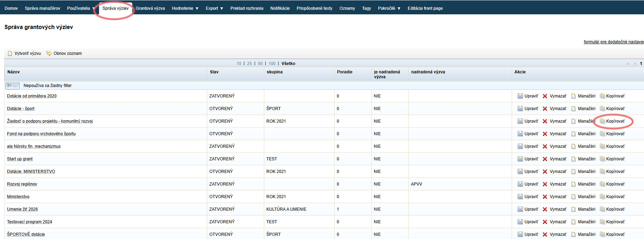Open the Testovací program 2024 link
Screen dimensions: 644x239
click(x=29, y=222)
